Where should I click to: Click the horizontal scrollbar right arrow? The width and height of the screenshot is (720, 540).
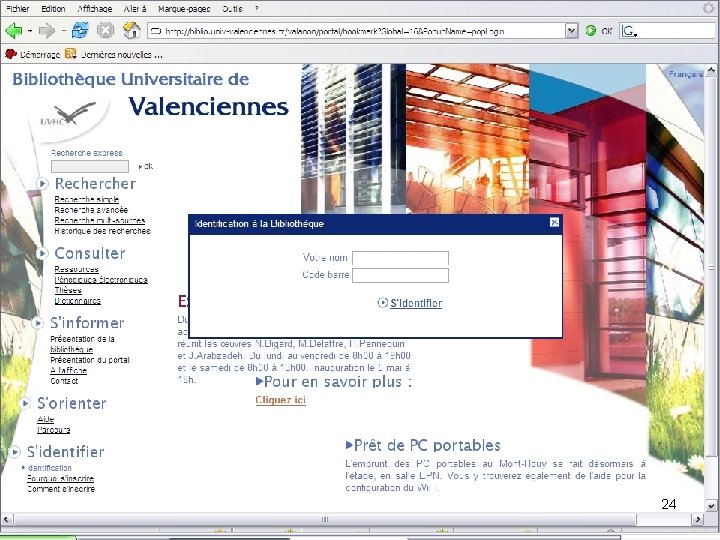(698, 519)
